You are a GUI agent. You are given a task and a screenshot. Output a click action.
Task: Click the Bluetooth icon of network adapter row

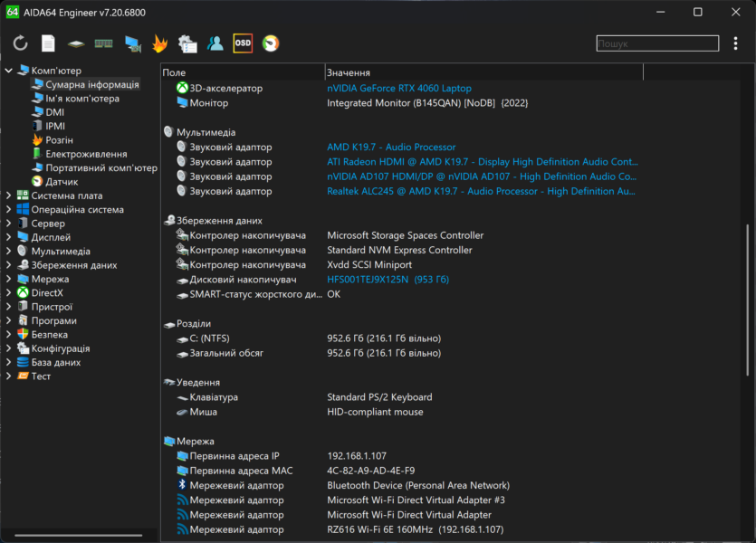coord(182,485)
